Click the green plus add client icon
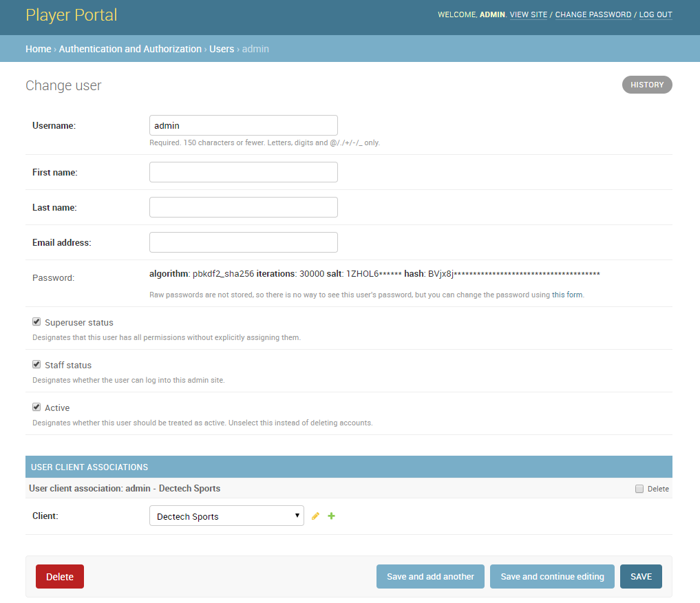The image size is (700, 603). tap(331, 516)
